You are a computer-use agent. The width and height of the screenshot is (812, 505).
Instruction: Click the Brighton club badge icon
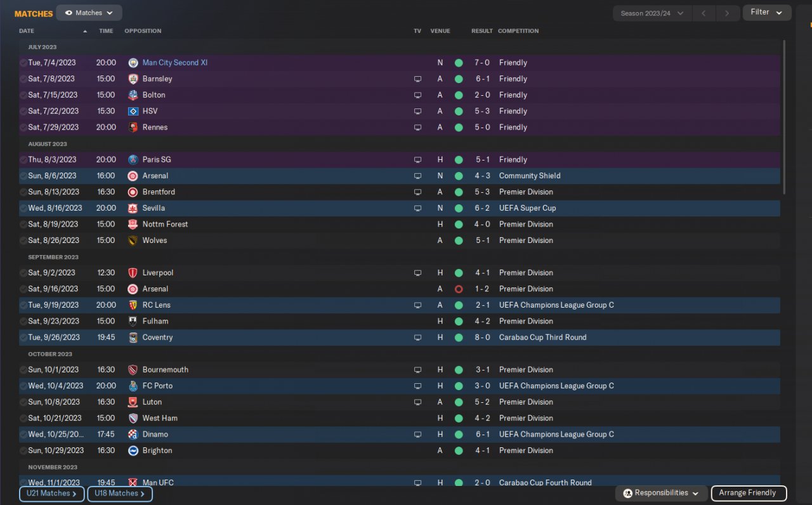(133, 450)
